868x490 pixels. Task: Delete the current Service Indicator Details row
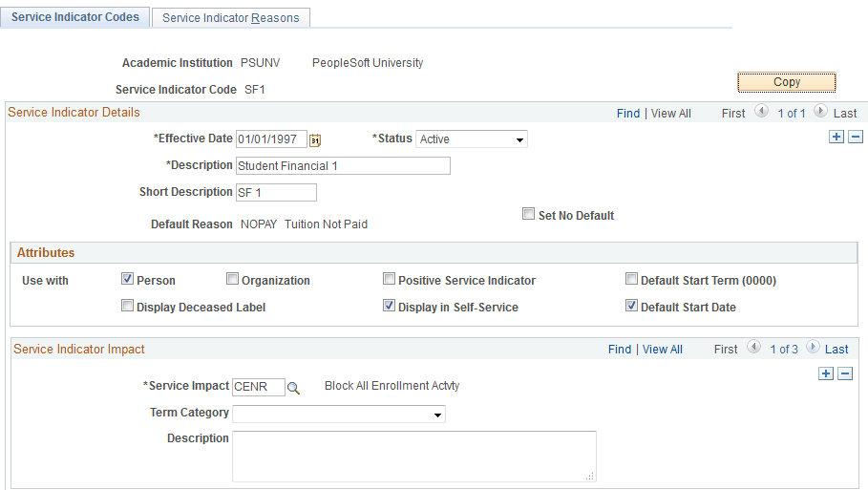coord(855,138)
